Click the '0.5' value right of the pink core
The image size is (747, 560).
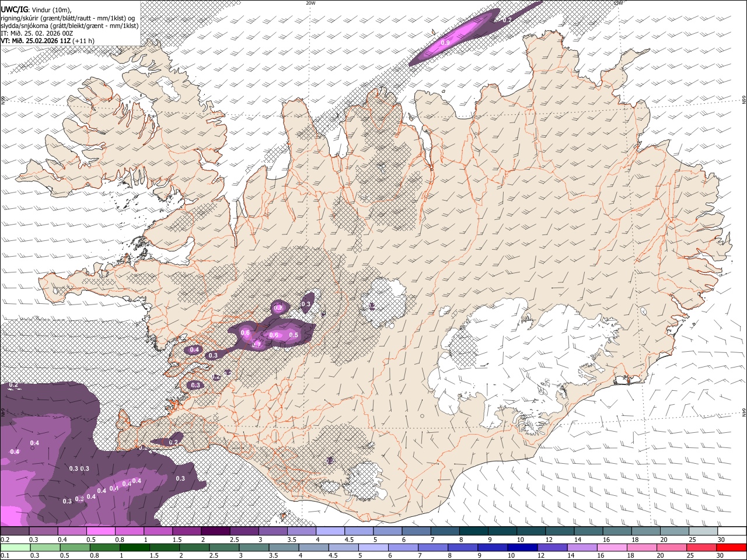[294, 335]
